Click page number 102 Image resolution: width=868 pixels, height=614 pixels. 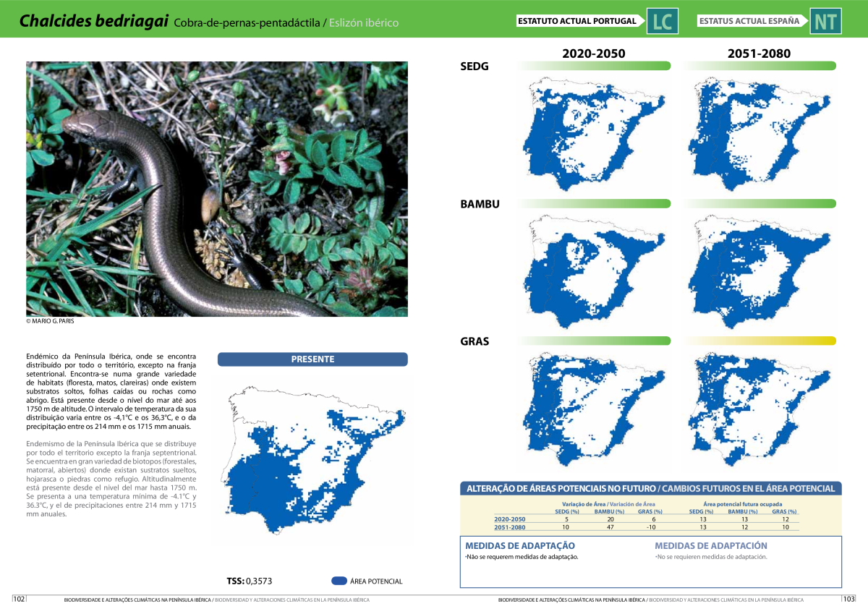point(20,599)
